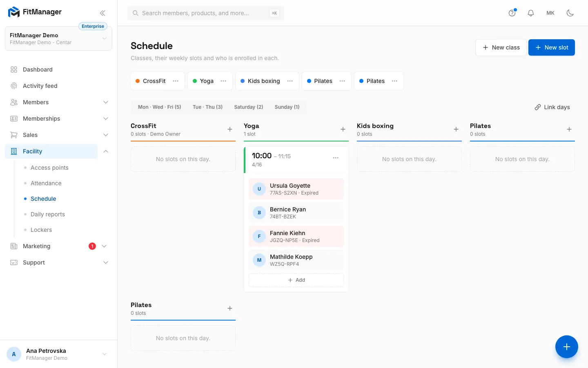This screenshot has height=368, width=588.
Task: Open Access points in the Facility submenu
Action: pyautogui.click(x=49, y=168)
